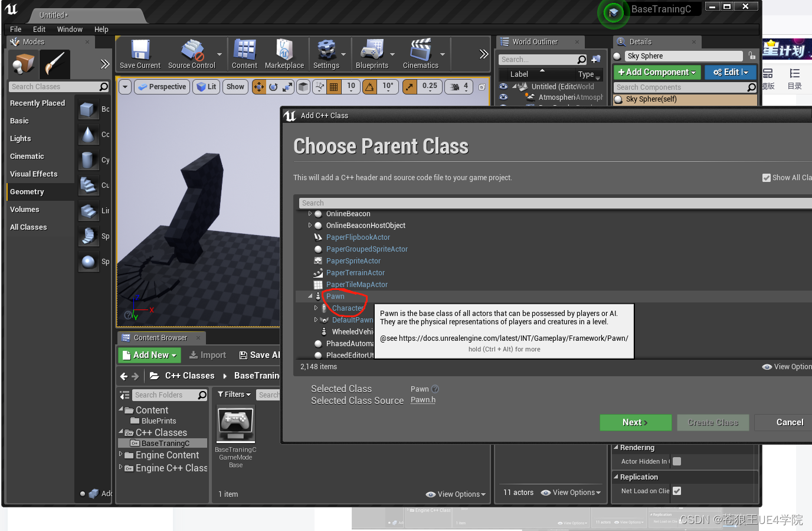Select the translate gizmo tool in viewport
The width and height of the screenshot is (812, 531).
pyautogui.click(x=259, y=87)
